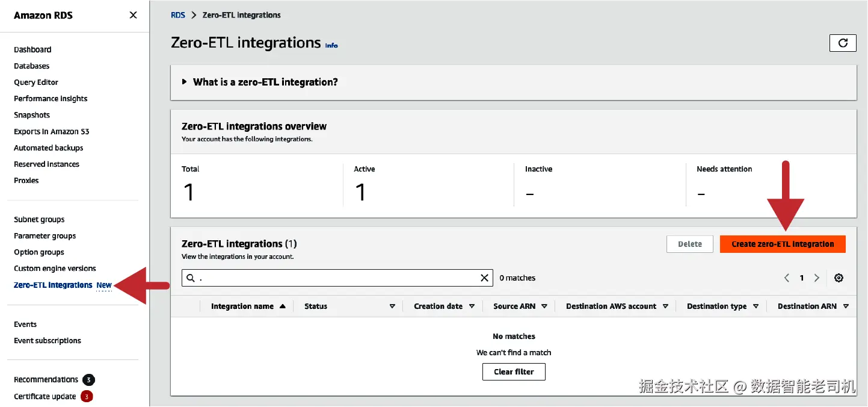Clear the search field with X icon

pyautogui.click(x=484, y=278)
